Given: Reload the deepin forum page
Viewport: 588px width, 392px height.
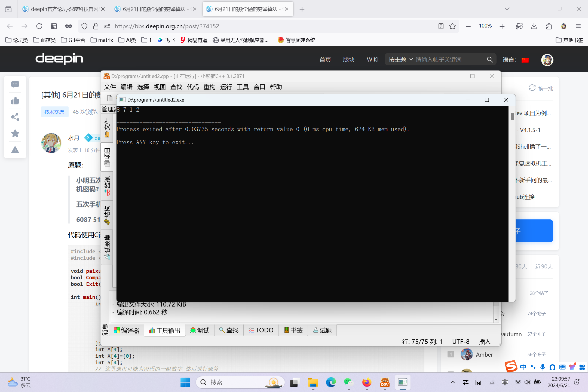Looking at the screenshot, I should pos(39,26).
